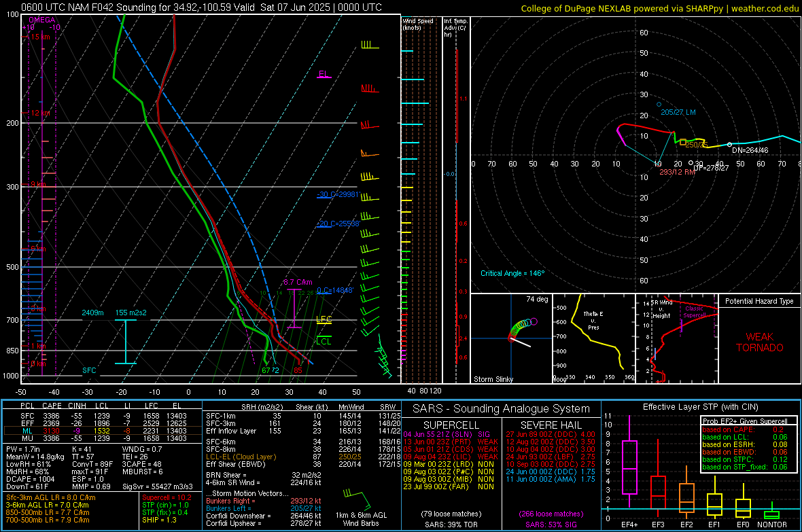802x532 pixels.
Task: Click the SARS: 39% TOR text
Action: point(451,525)
